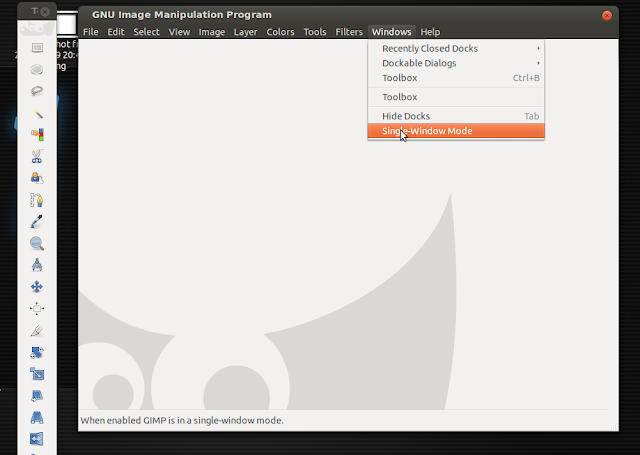The height and width of the screenshot is (455, 640).
Task: Choose the Free Select lasso tool
Action: (x=37, y=91)
